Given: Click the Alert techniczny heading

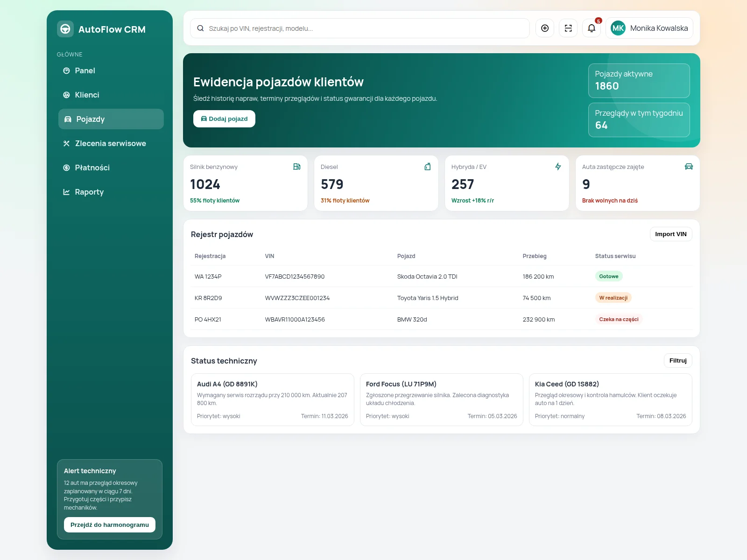Looking at the screenshot, I should (90, 471).
